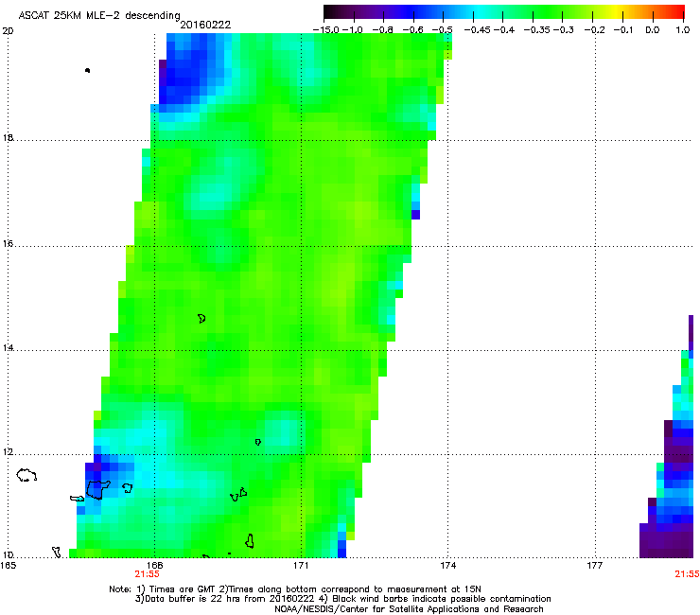
Task: Click the "-0.35" colorbar label
Action: coord(537,30)
